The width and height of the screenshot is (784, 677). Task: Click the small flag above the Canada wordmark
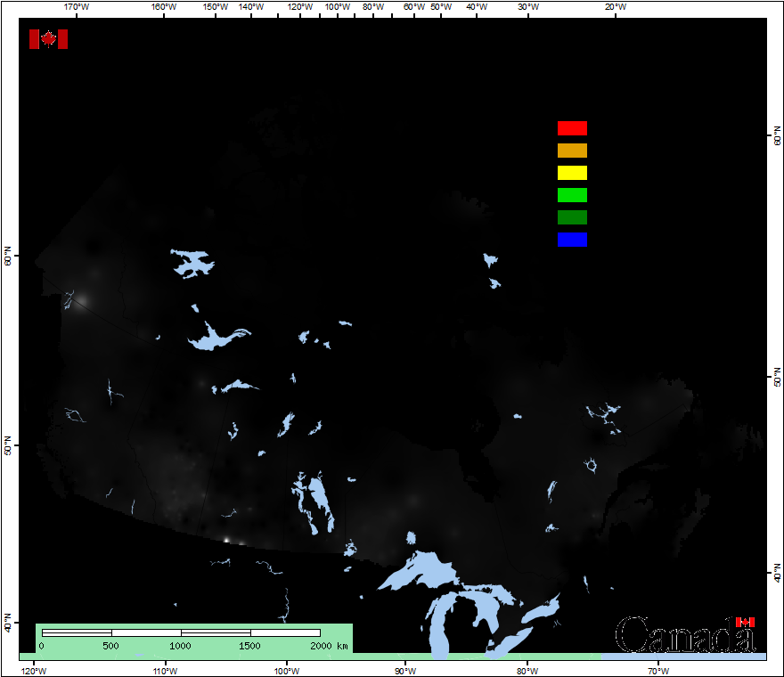[745, 622]
